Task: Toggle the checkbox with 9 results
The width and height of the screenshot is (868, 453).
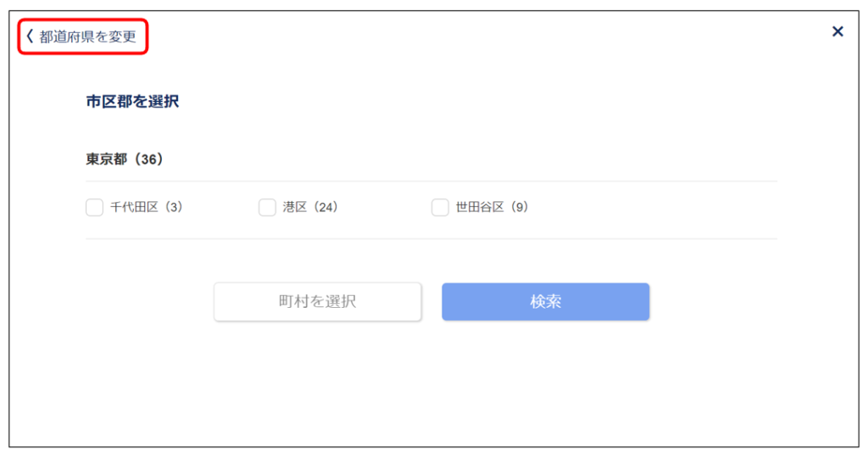Action: [440, 207]
